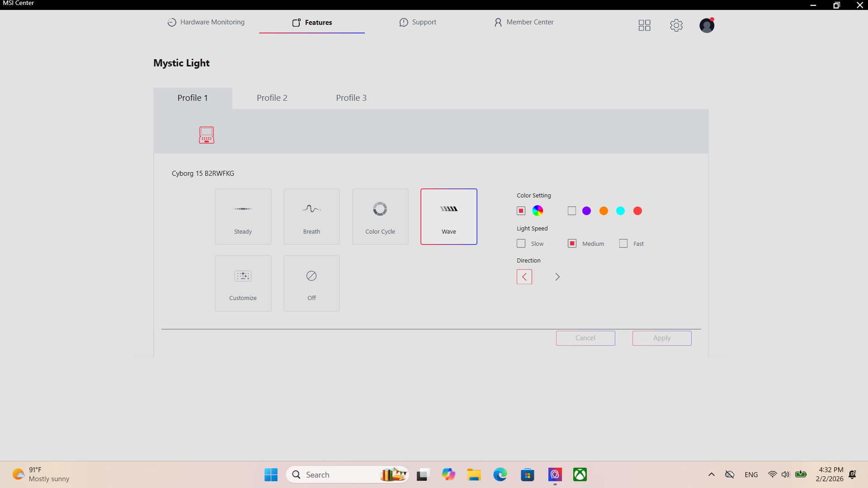Screen dimensions: 868x488
Task: Open the Hardware Monitoring tab
Action: click(x=206, y=22)
